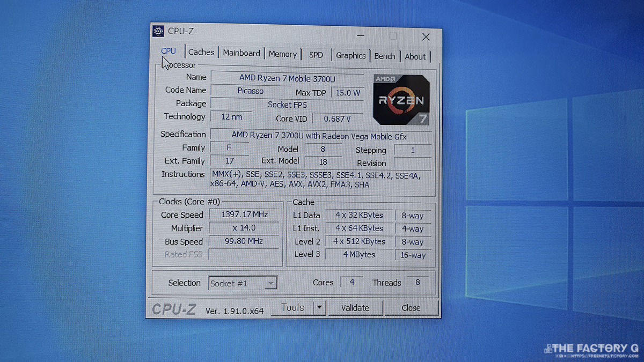Viewport: 644px width, 362px height.
Task: Click the CPU-Z logo at bottom left
Action: tap(174, 309)
